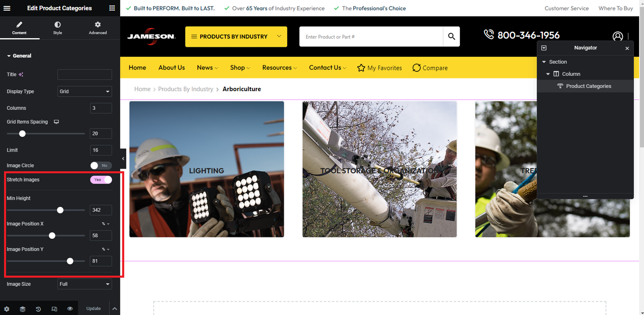The width and height of the screenshot is (644, 315).
Task: Open the Where To Buy link
Action: pos(616,9)
